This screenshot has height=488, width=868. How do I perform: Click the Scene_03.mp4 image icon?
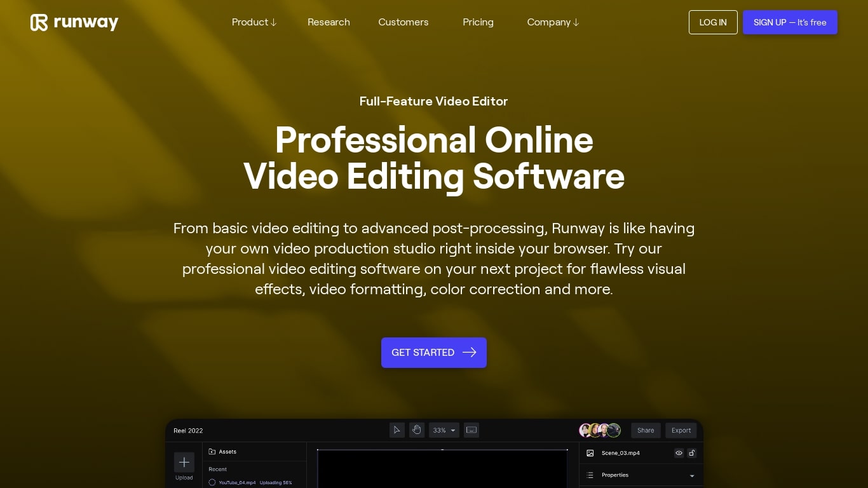(590, 453)
